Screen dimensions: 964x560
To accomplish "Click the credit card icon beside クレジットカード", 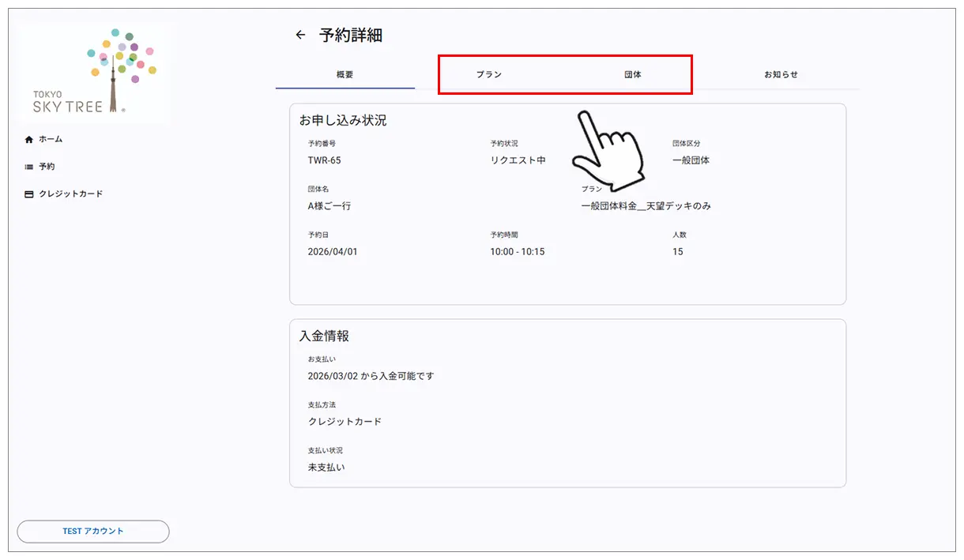I will pos(28,194).
